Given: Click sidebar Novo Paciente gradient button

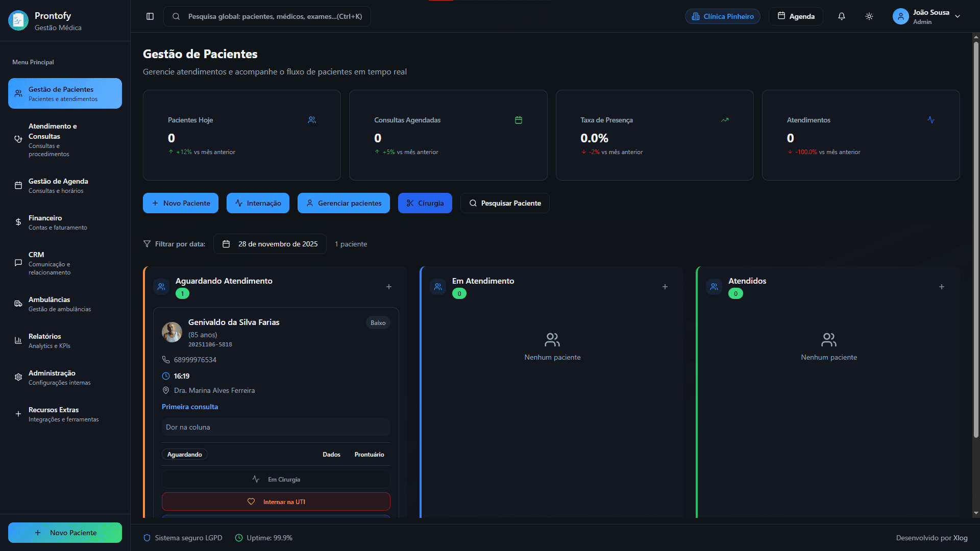Looking at the screenshot, I should (x=65, y=533).
